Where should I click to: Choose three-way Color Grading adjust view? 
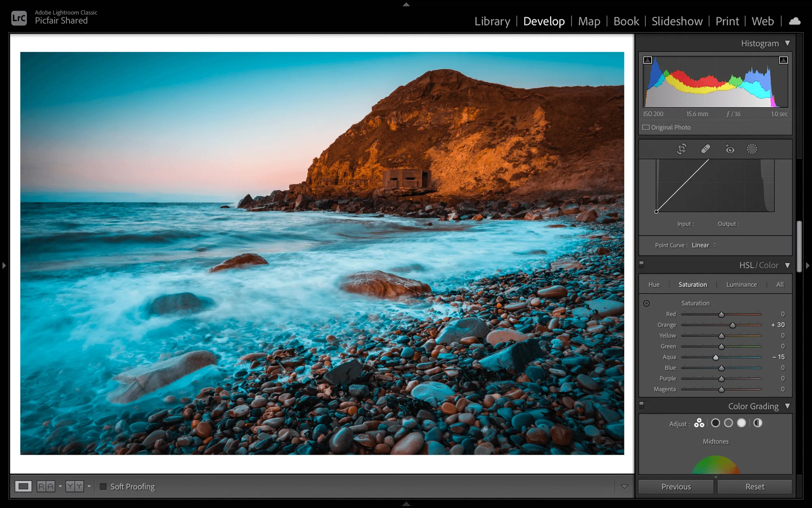point(699,423)
